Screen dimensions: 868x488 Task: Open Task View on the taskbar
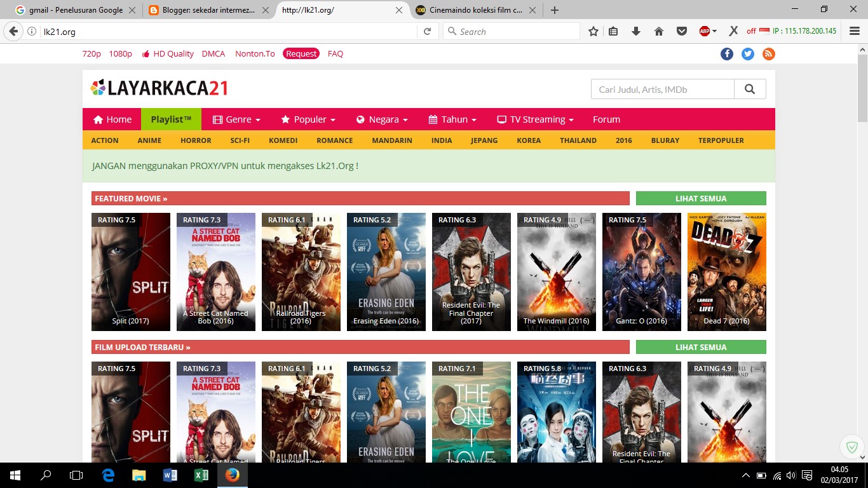(76, 475)
